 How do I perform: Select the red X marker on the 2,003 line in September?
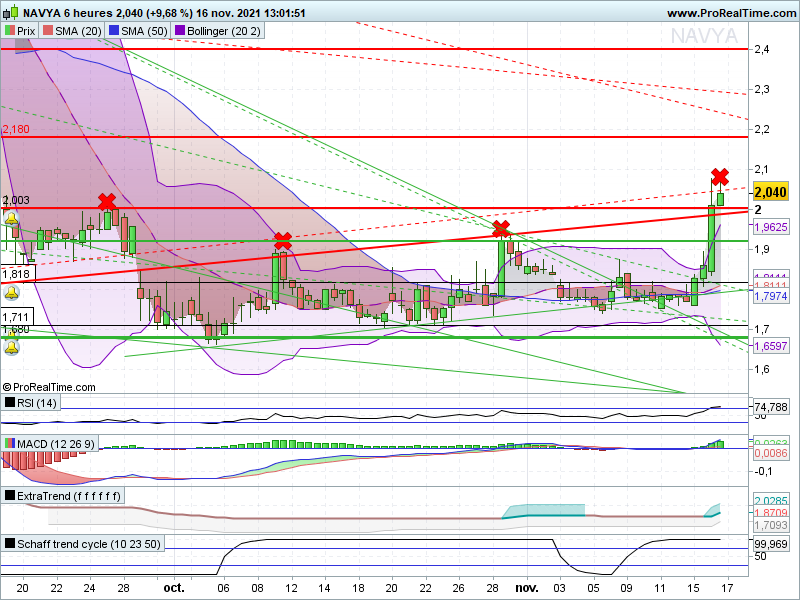pyautogui.click(x=107, y=202)
